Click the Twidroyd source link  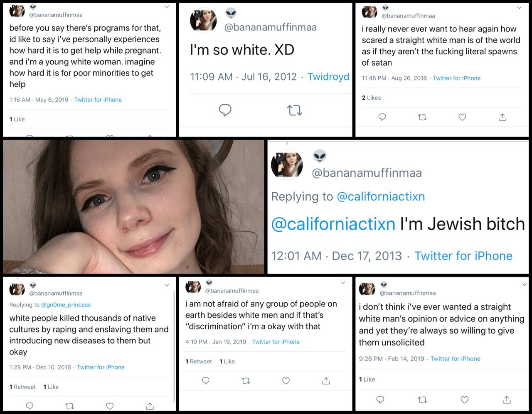coord(328,77)
